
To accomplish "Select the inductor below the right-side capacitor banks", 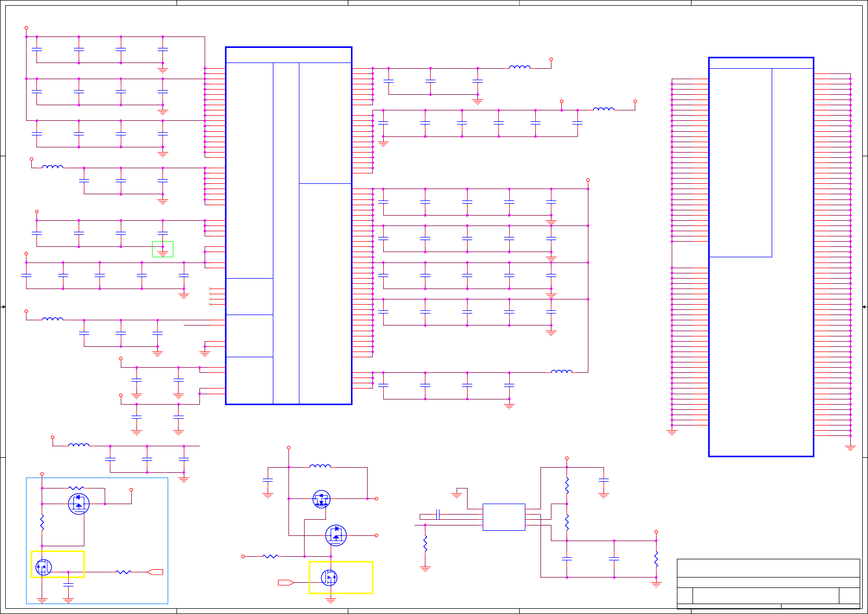I will (x=561, y=371).
